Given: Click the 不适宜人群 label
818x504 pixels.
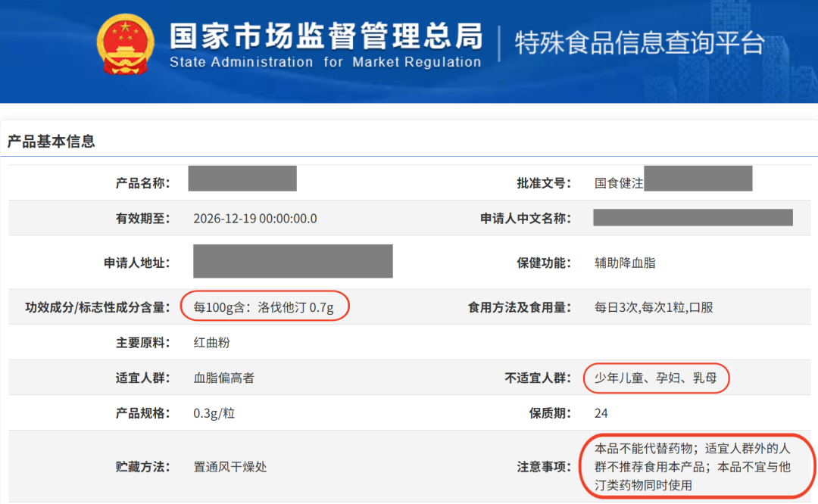Looking at the screenshot, I should 538,378.
